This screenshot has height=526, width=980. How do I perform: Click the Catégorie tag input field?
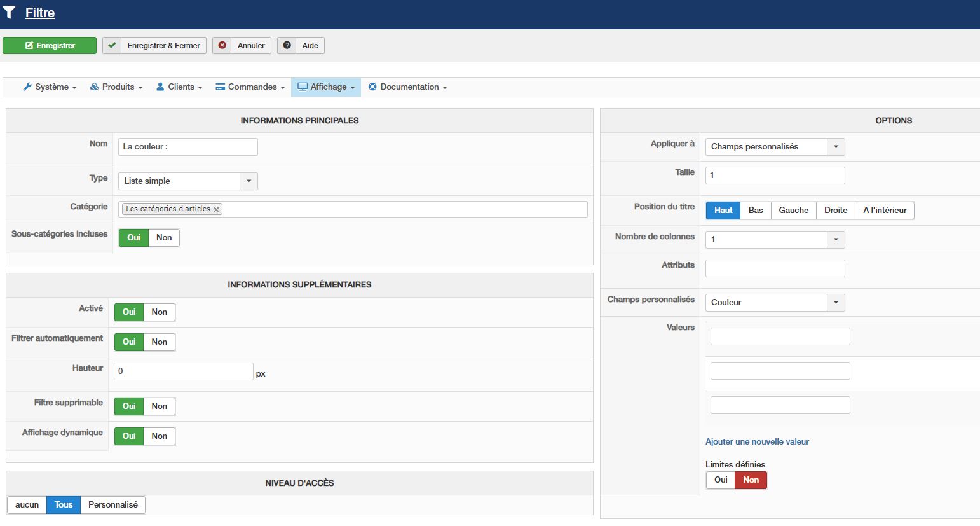(x=353, y=209)
